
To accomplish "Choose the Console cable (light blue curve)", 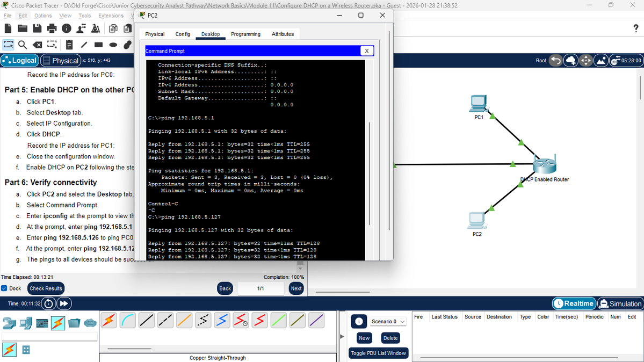I will (128, 321).
